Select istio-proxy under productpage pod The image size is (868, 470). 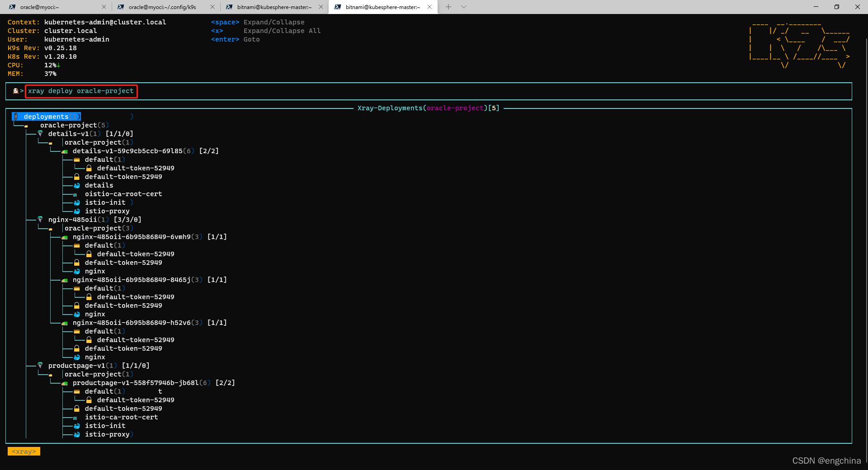107,434
